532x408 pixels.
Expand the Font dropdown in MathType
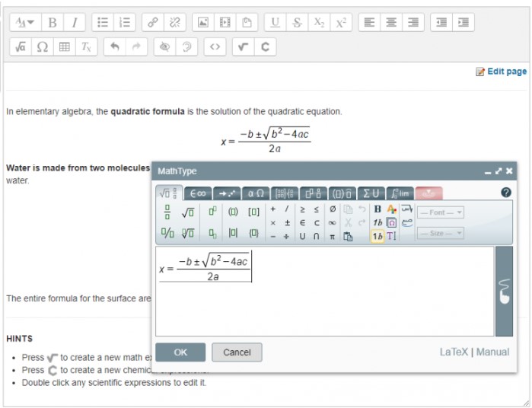[441, 212]
